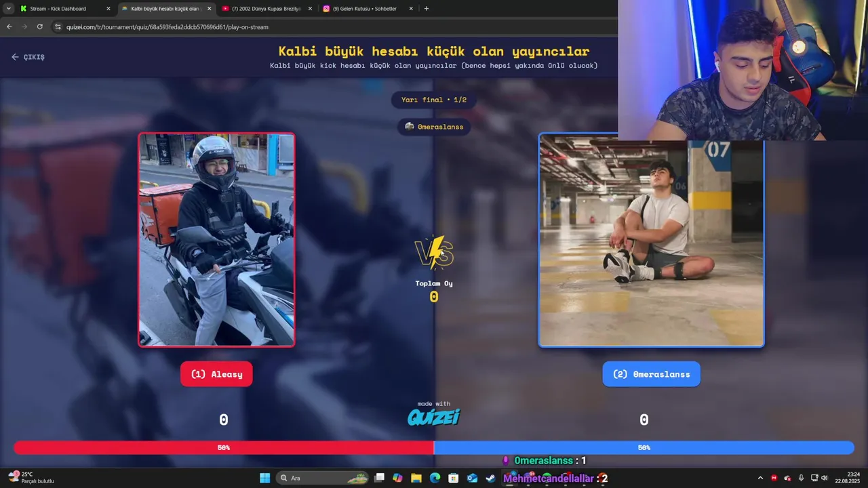
Task: Open Microsoft Store from the taskbar
Action: pos(453,478)
